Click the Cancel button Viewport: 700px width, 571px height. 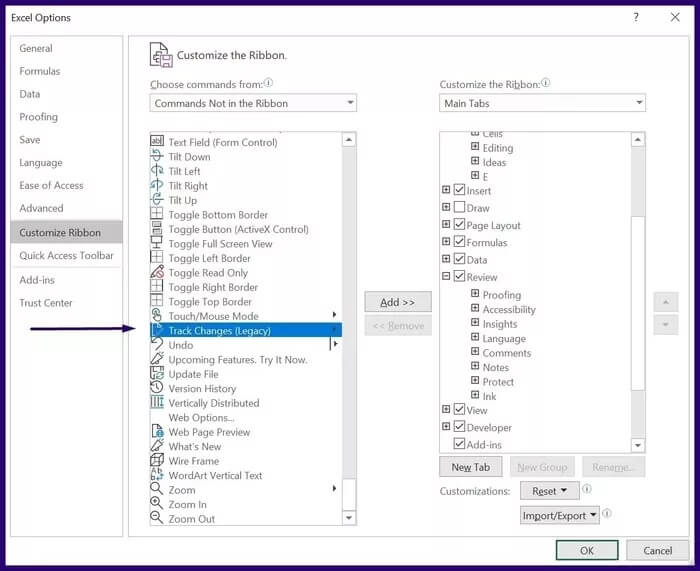(658, 550)
